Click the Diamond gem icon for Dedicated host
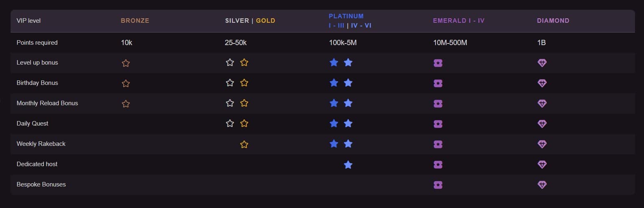 point(542,165)
